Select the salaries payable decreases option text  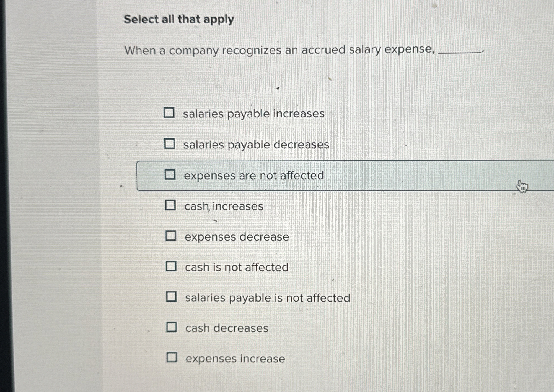coord(257,144)
